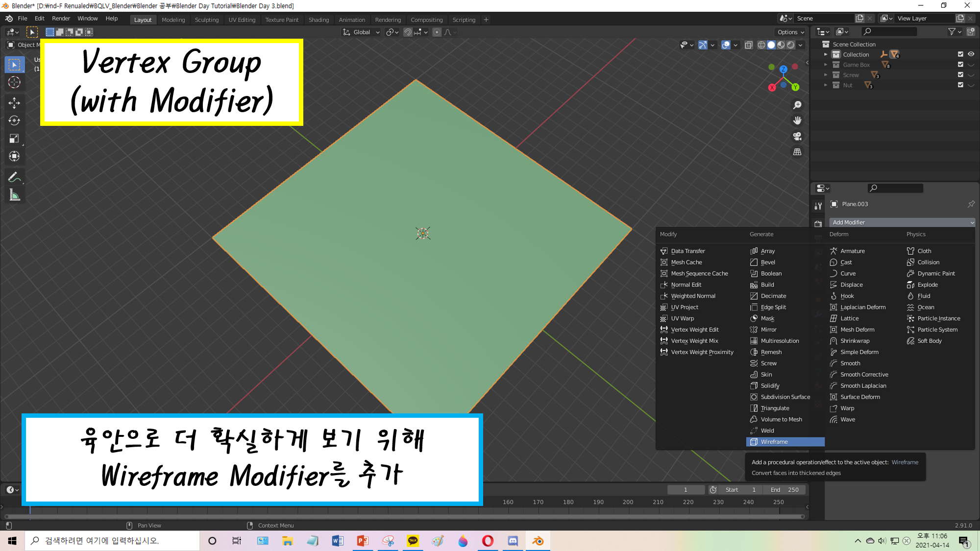Click the camera view icon
The image size is (980, 551).
[797, 136]
